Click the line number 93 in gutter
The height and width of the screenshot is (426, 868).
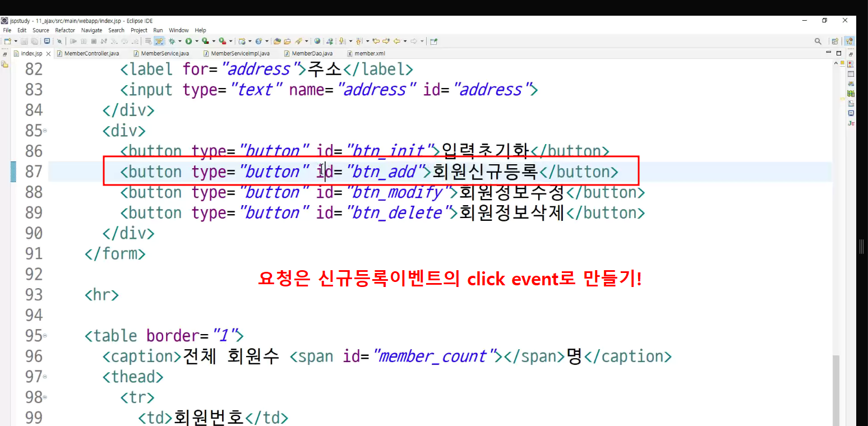(x=34, y=295)
